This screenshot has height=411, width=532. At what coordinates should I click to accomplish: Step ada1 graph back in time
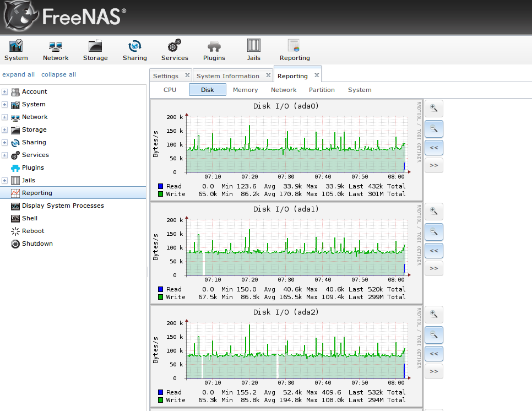click(x=434, y=251)
